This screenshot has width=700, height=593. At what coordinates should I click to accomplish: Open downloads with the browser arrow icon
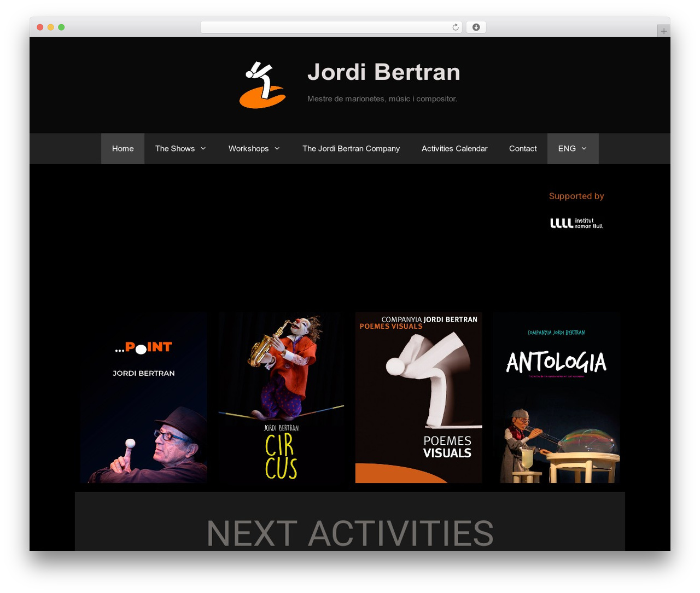[x=476, y=27]
